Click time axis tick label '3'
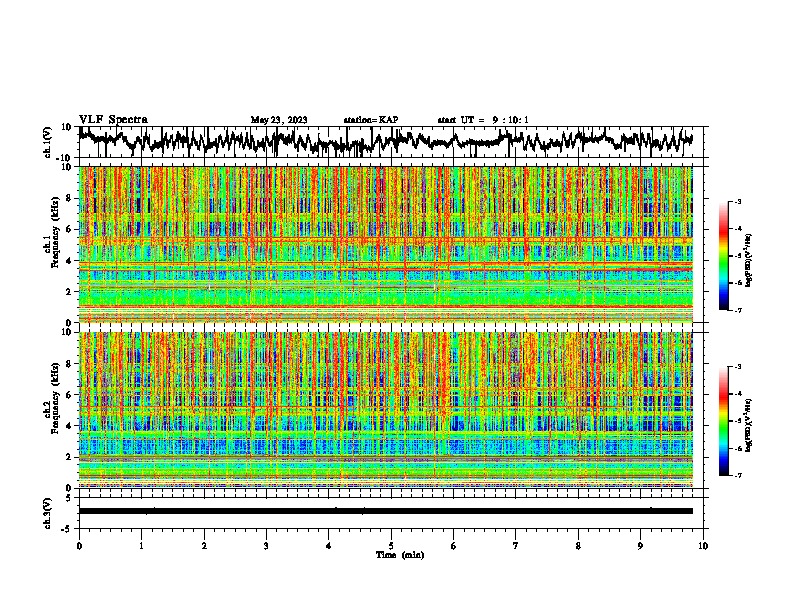Screen dimensions: 792x612 click(266, 546)
